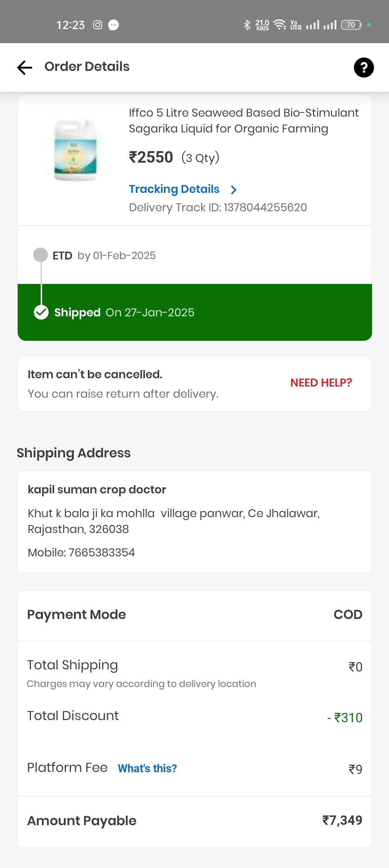Open the What's this? platform fee link
389x868 pixels.
147,768
